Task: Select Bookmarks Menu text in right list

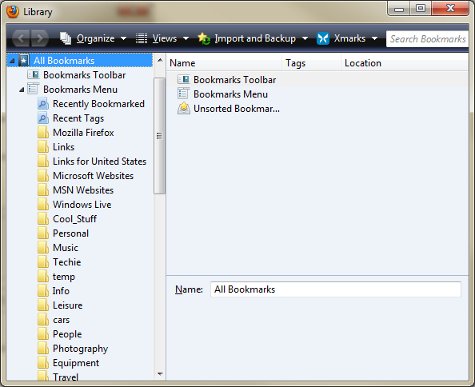Action: click(230, 94)
